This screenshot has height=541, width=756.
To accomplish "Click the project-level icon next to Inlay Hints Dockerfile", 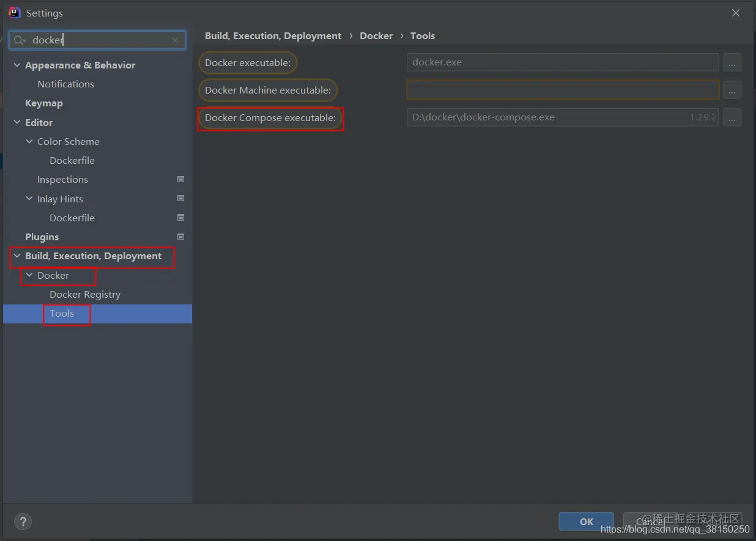I will tap(180, 217).
